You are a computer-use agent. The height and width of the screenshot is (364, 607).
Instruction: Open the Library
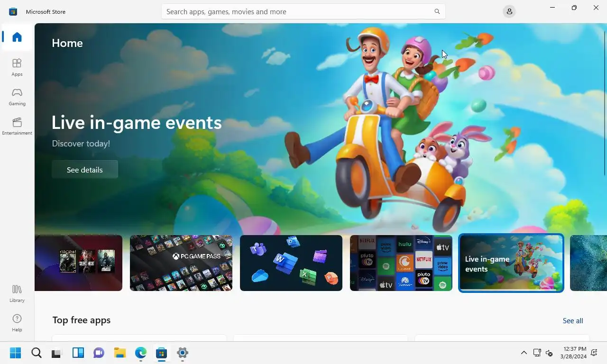click(17, 293)
